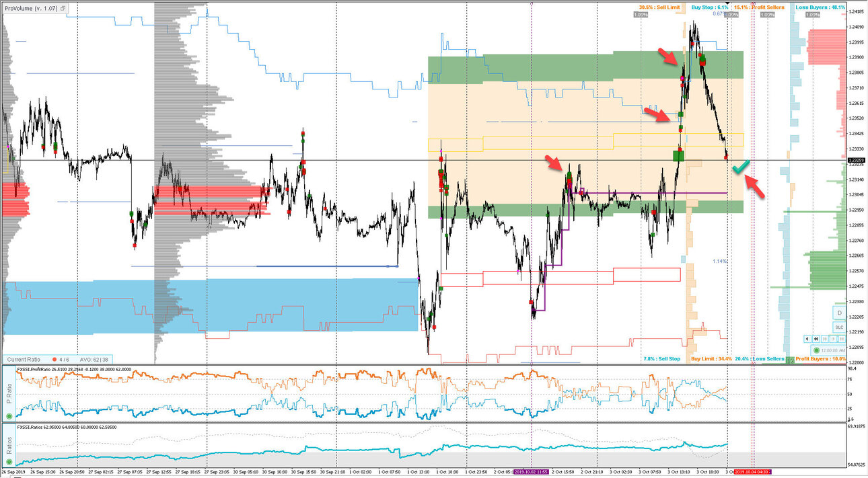Click the Sell Limit 30.5% label
The image size is (868, 478).
pos(659,7)
